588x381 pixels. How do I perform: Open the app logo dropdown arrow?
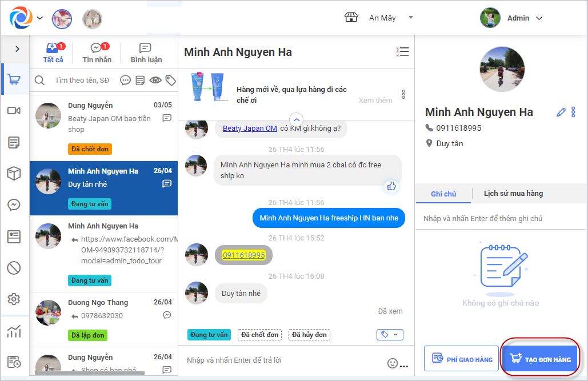40,18
